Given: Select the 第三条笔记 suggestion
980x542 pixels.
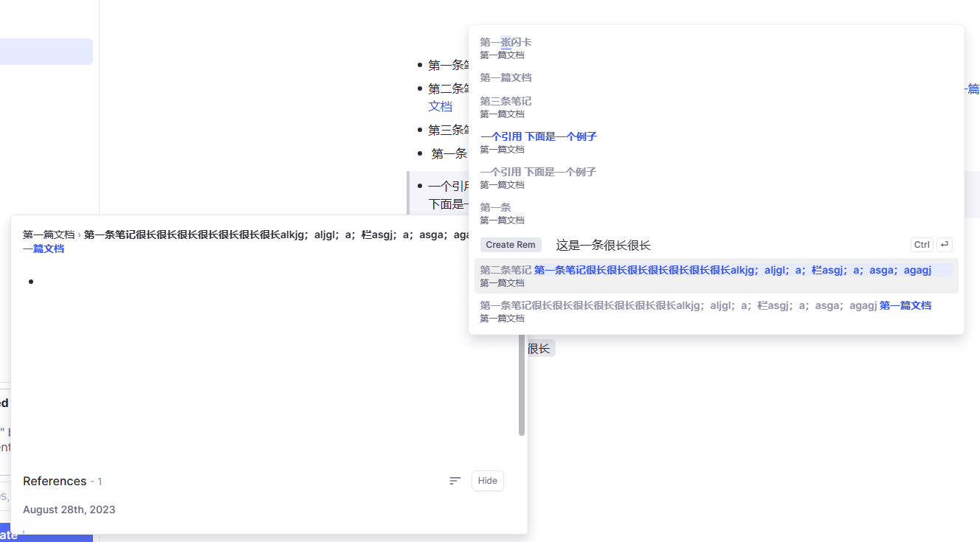Looking at the screenshot, I should pyautogui.click(x=505, y=101).
